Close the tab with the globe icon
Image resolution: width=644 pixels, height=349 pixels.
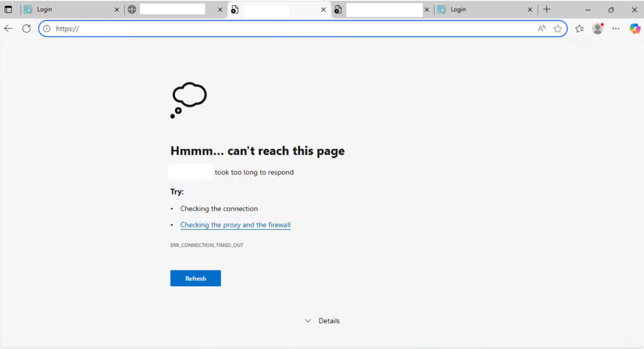220,9
